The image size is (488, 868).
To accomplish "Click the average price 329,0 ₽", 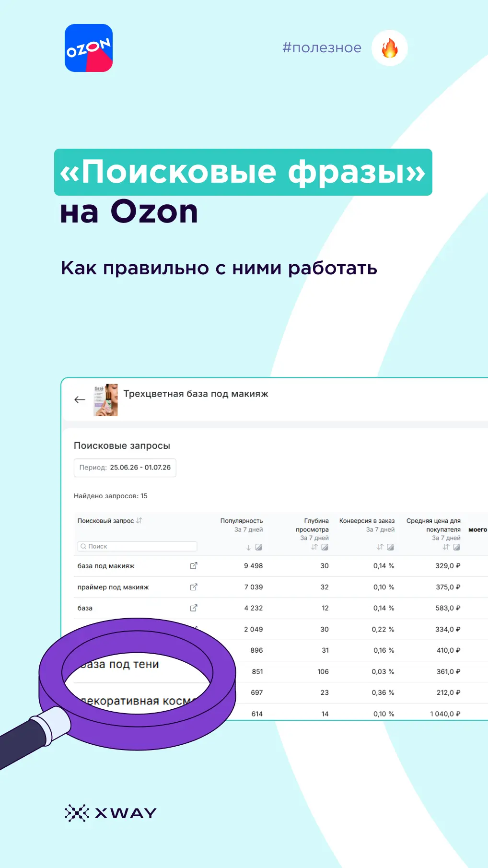I will 448,566.
